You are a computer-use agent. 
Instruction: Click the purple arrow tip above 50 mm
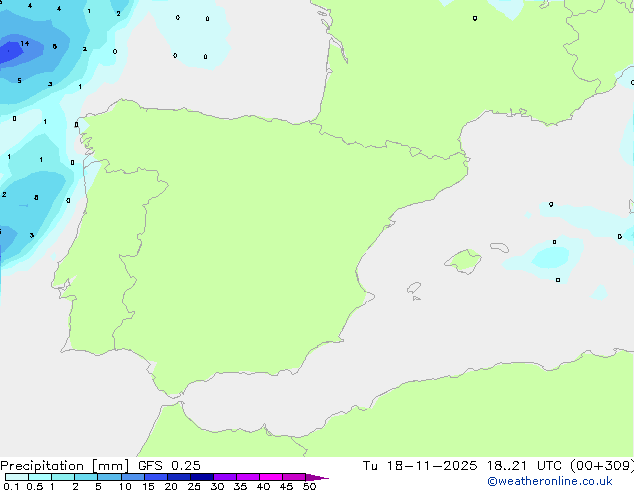[316, 477]
